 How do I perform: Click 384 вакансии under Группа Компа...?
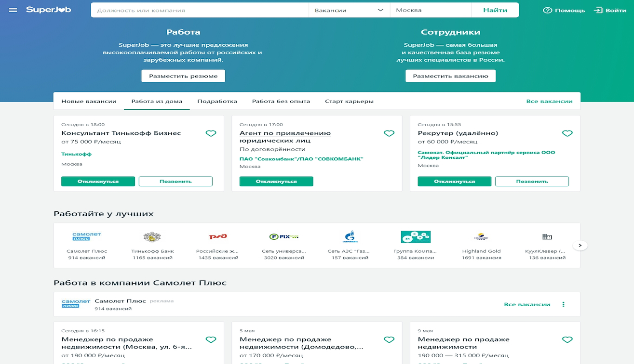tap(416, 258)
